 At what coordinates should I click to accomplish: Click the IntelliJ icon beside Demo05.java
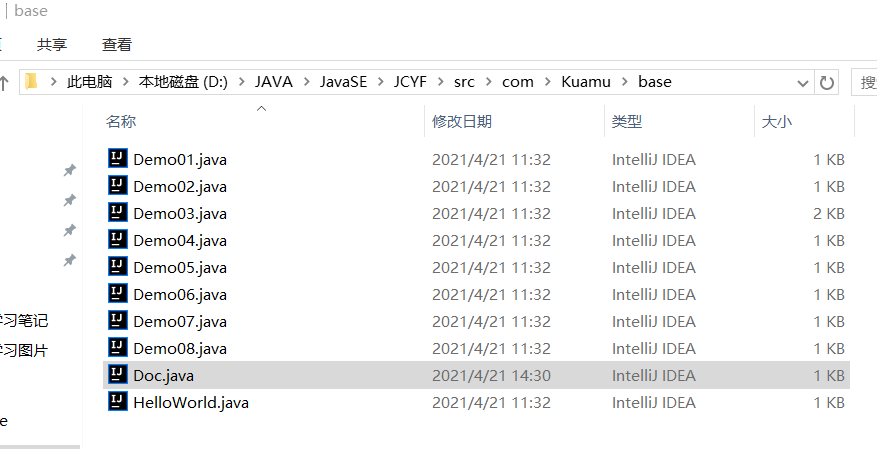118,266
